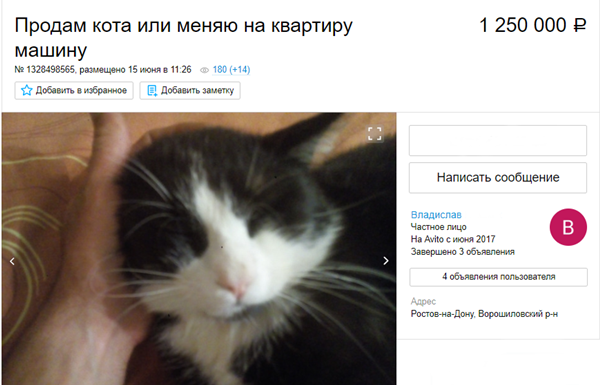Click Написать сообщение button

[x=498, y=178]
